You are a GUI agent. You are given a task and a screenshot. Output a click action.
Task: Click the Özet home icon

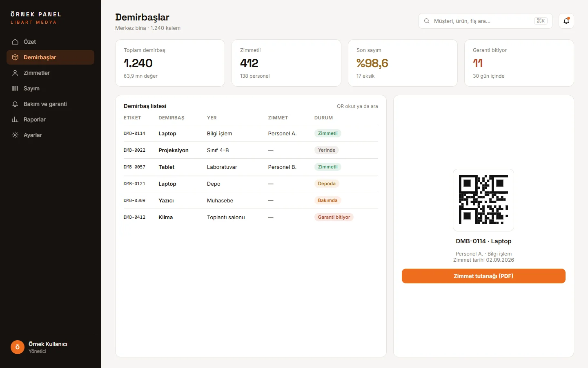[15, 42]
